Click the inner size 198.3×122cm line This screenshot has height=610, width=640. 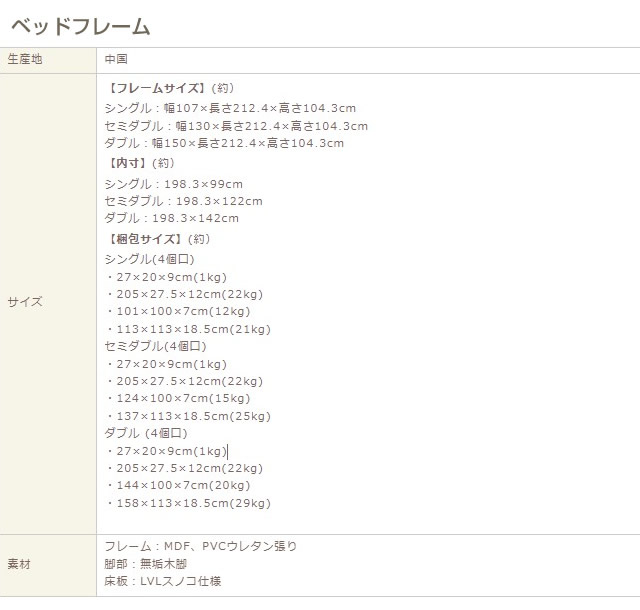click(183, 201)
